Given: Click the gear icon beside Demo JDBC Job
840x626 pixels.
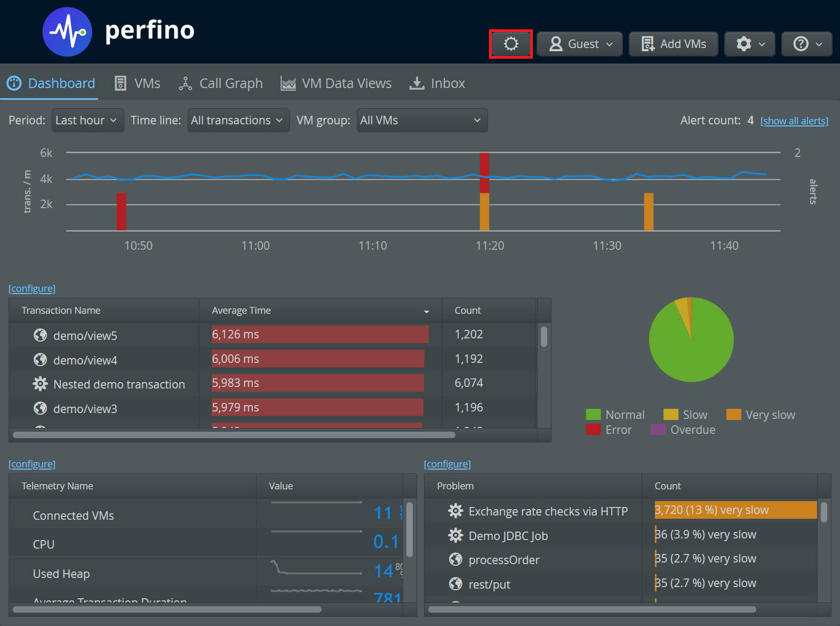Looking at the screenshot, I should click(455, 535).
